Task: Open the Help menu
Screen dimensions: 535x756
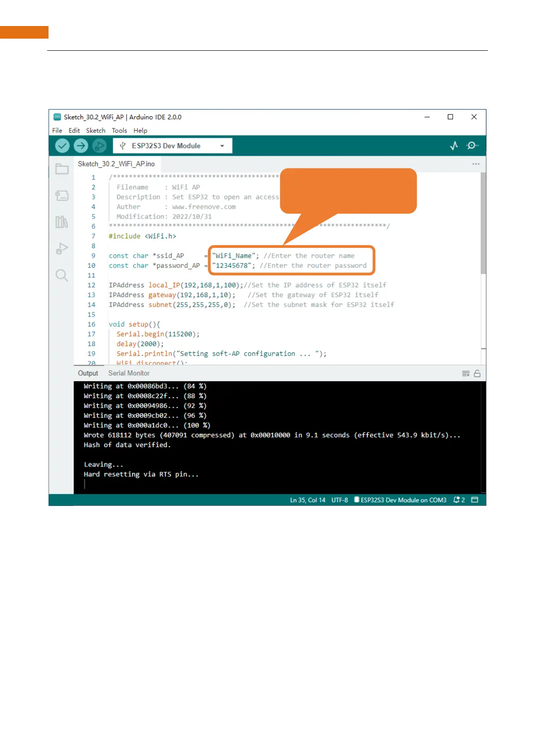Action: (140, 131)
